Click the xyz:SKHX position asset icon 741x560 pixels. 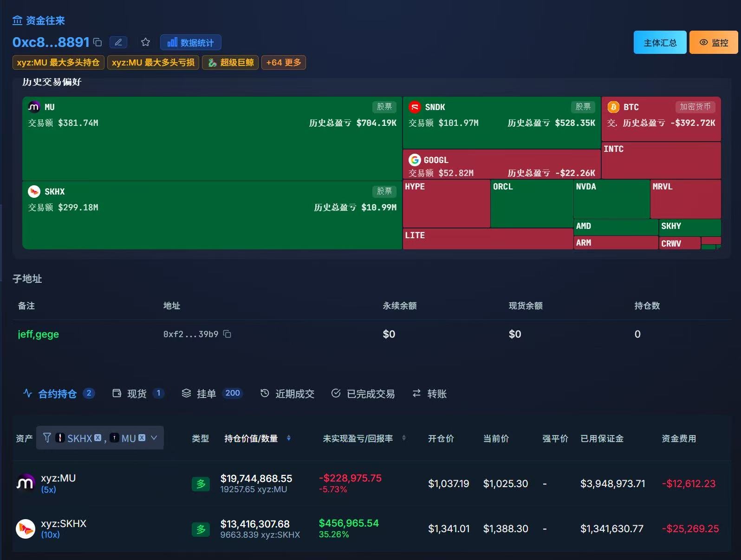(26, 528)
